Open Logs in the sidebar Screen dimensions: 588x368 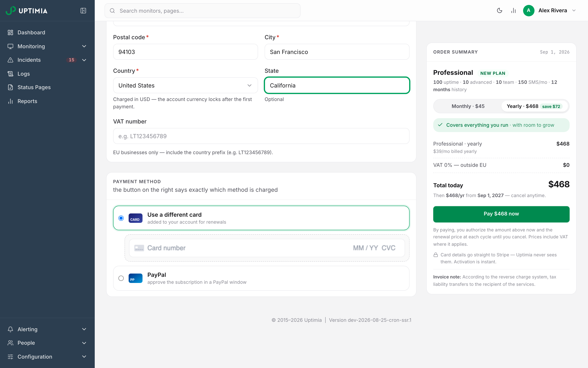pyautogui.click(x=47, y=74)
